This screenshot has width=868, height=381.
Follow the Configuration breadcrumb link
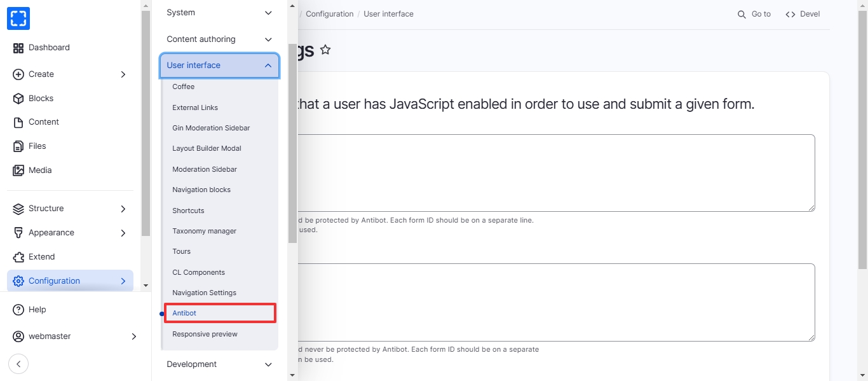click(329, 14)
